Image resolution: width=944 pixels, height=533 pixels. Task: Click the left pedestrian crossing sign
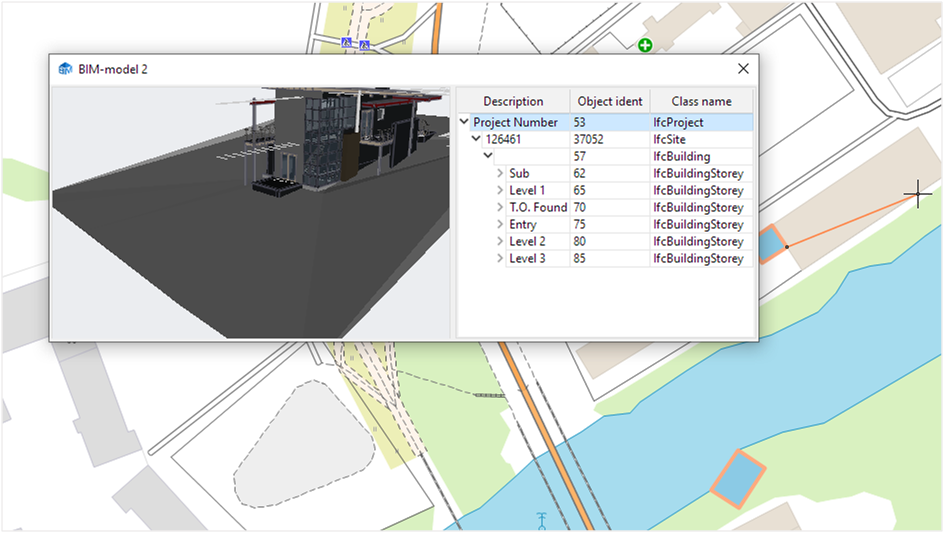pos(347,43)
